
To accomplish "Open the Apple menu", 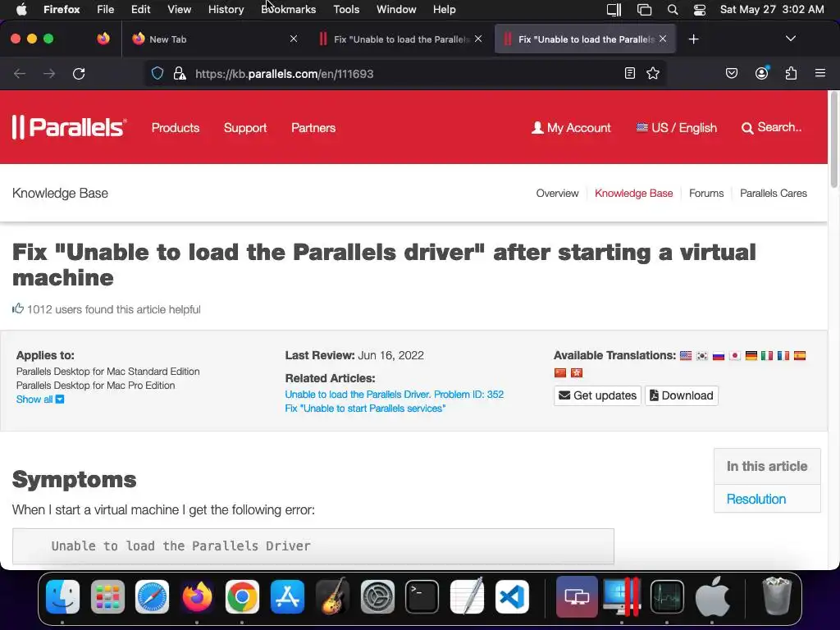I will [21, 10].
